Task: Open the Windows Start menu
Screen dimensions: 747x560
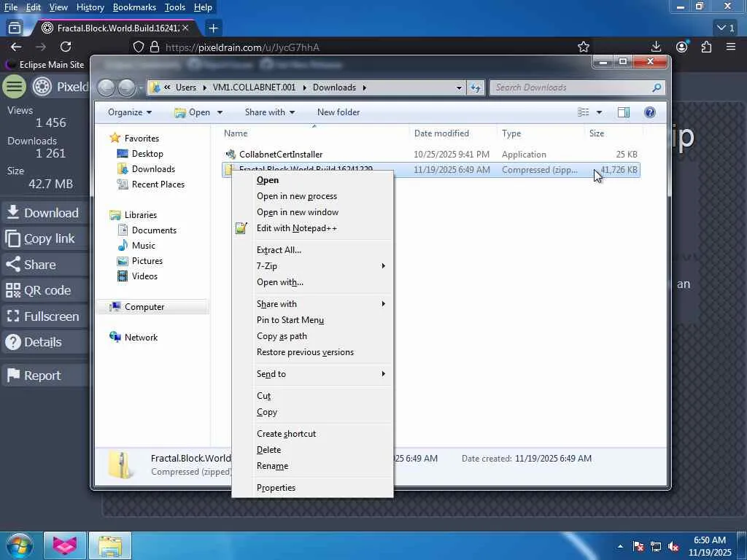Action: 18,545
